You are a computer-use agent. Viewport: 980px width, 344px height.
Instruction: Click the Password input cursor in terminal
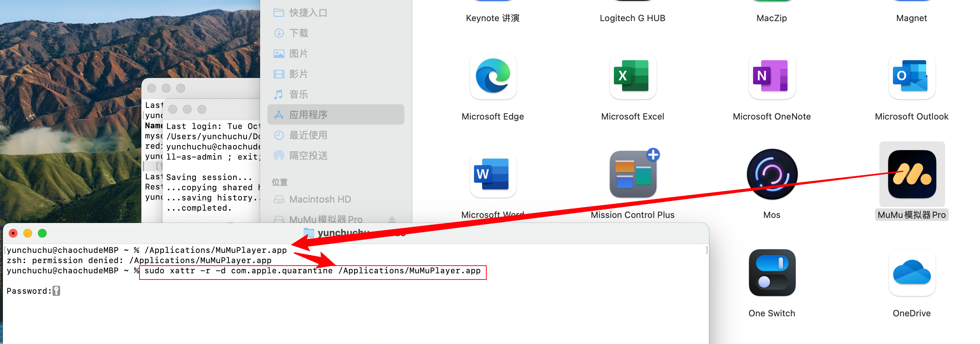pyautogui.click(x=56, y=291)
